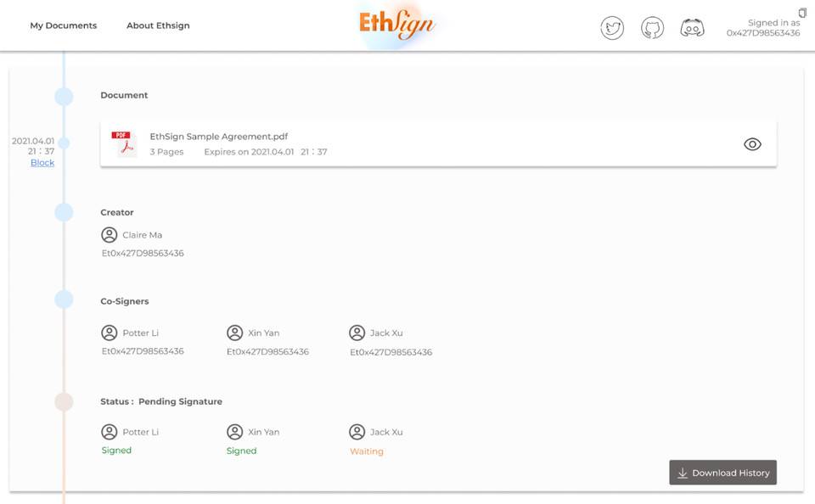Click Xin Yan's avatar in the Status section
The image size is (815, 504).
234,432
